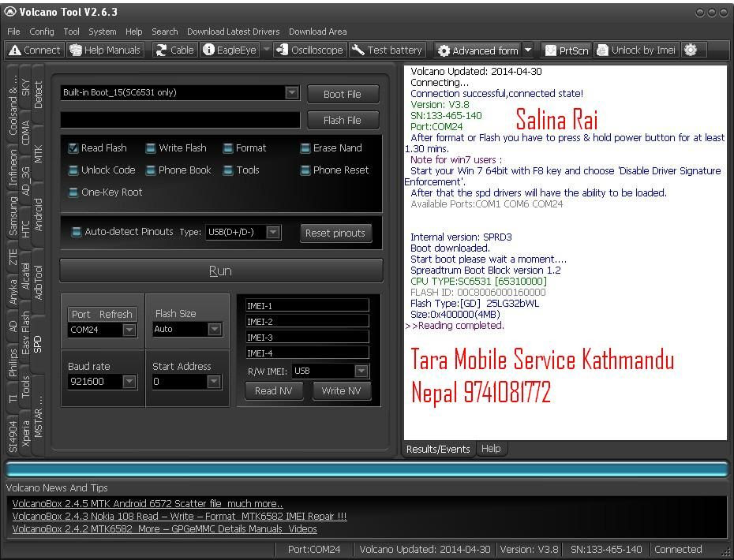
Task: Switch to the Results/Events tab
Action: (x=438, y=449)
